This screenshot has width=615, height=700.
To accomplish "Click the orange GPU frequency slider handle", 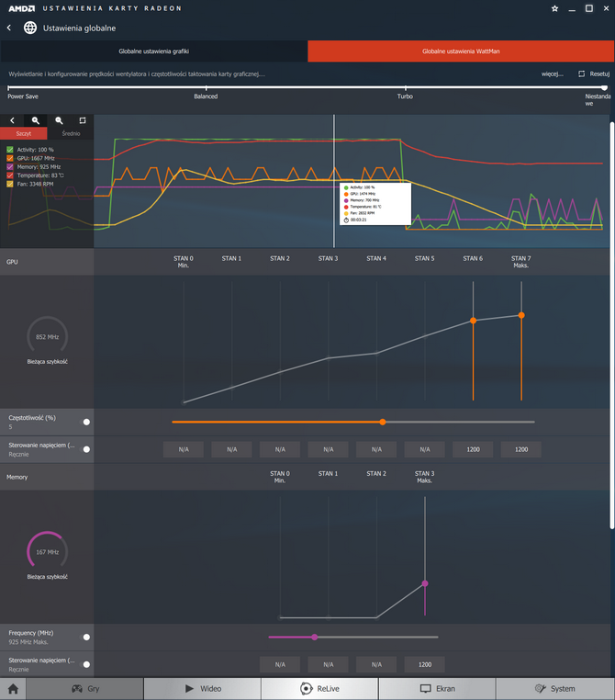I will (382, 422).
